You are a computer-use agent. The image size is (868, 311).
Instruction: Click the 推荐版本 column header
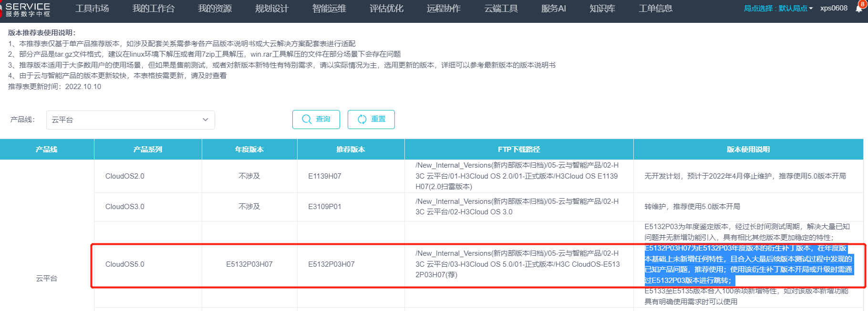[x=351, y=150]
